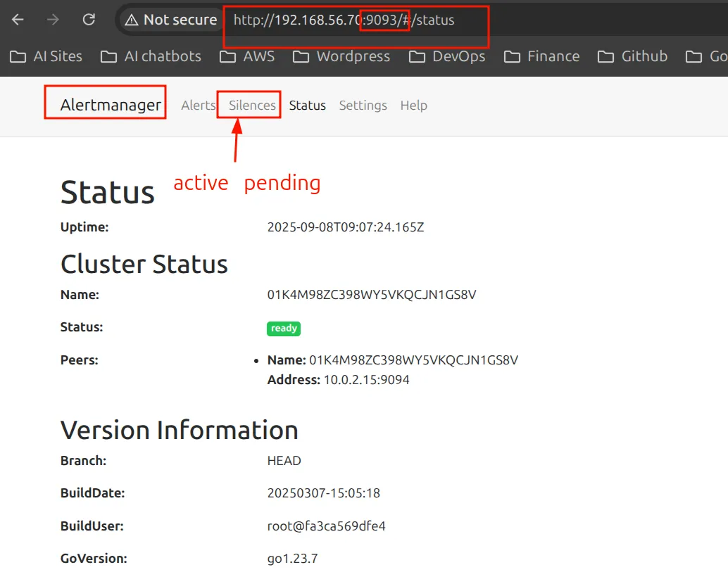Click the peer name 01K4M98ZC398WY5VKQCJN1GS8V in Peers
This screenshot has width=728, height=572.
coord(414,360)
